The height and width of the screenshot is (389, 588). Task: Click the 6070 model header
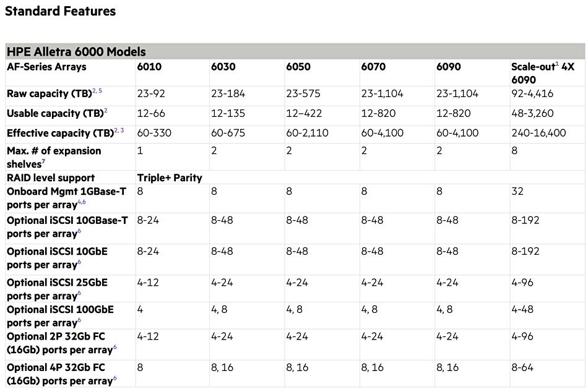373,67
